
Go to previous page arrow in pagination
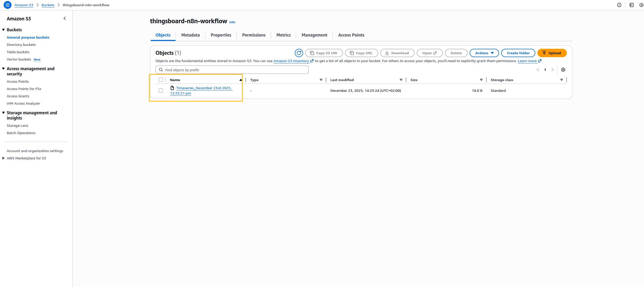[x=538, y=70]
